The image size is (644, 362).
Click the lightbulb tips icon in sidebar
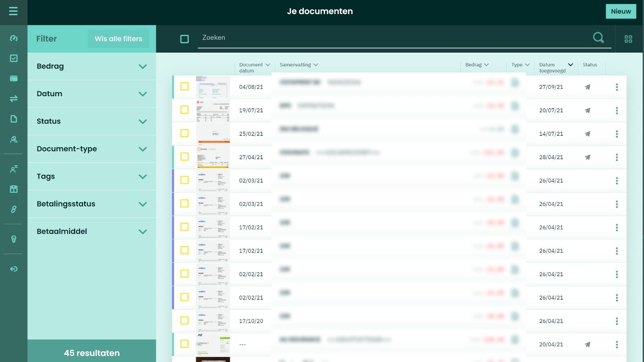(14, 239)
